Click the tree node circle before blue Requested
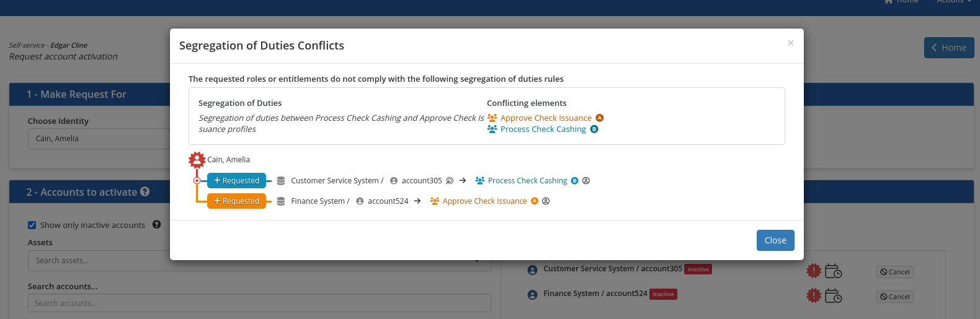Viewport: 980px width, 319px height. [197, 180]
